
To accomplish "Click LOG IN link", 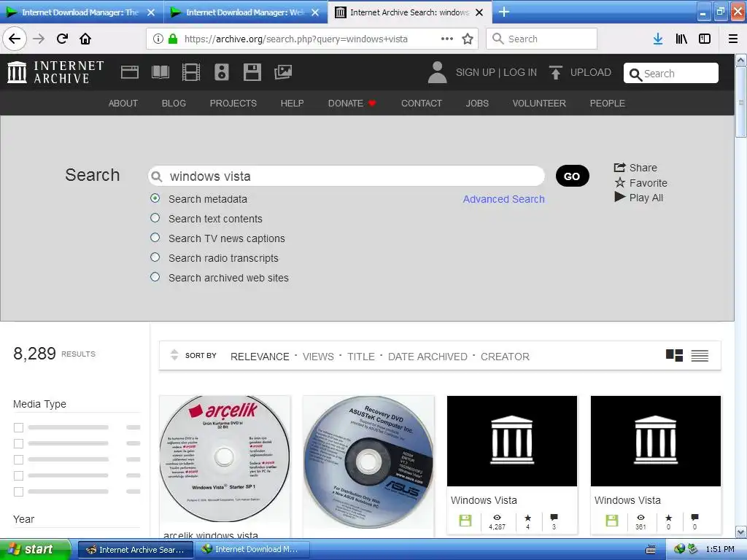I will (519, 72).
